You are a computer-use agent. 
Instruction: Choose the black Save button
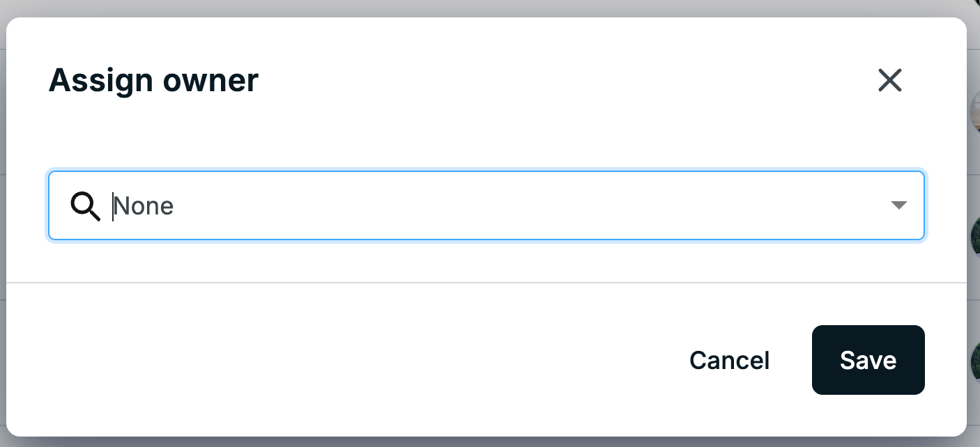868,360
